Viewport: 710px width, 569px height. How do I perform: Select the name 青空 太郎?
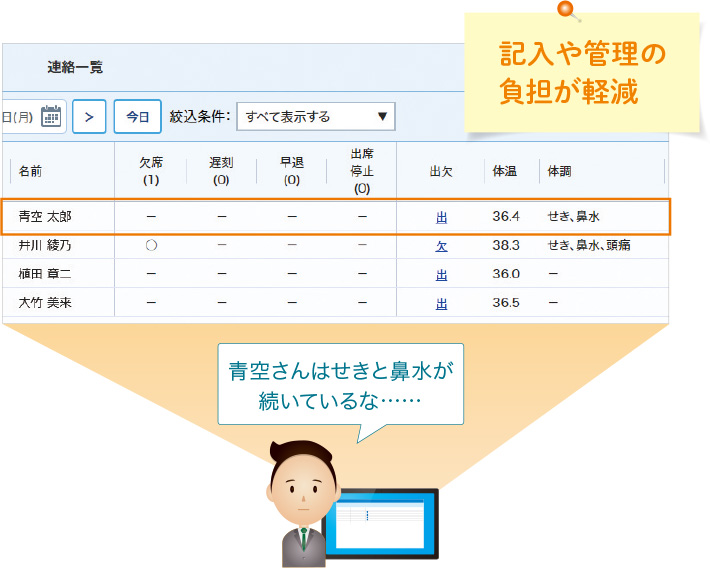coord(45,217)
